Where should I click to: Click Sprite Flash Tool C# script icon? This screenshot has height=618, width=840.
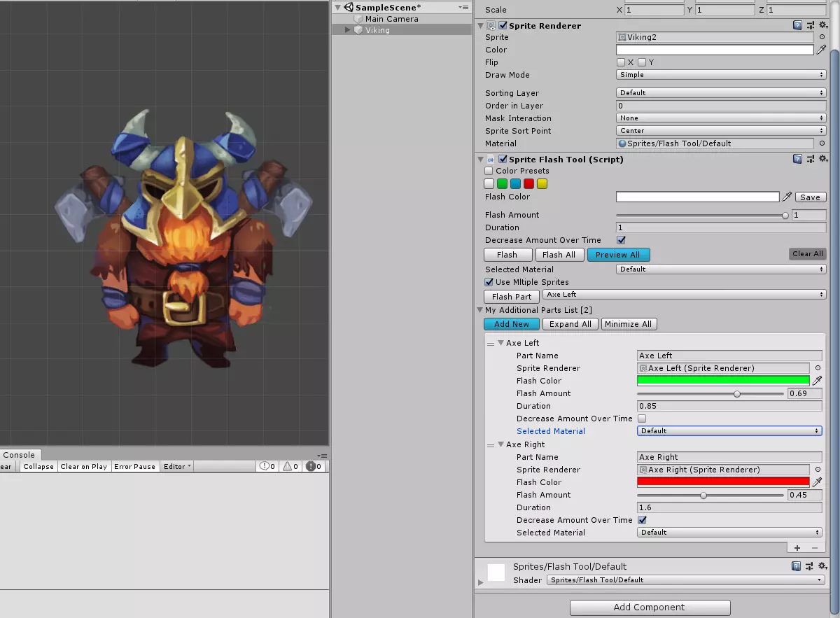point(491,159)
